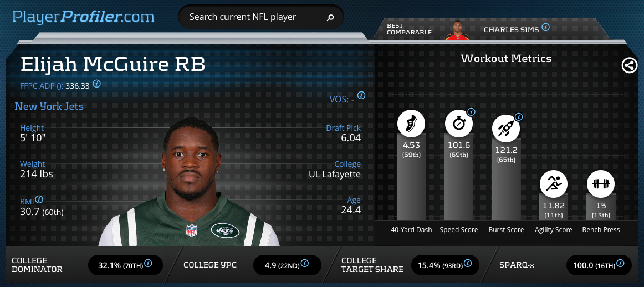Click the Burst Score axis label

506,230
